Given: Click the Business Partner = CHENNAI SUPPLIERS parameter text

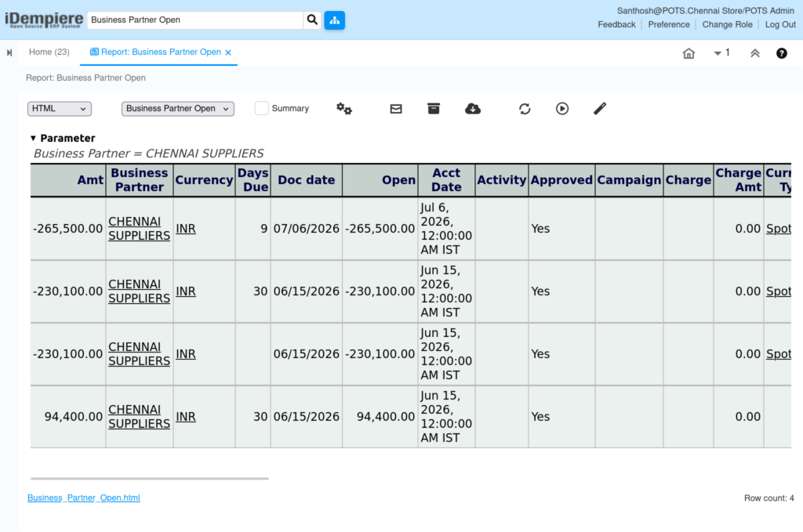Looking at the screenshot, I should click(148, 154).
